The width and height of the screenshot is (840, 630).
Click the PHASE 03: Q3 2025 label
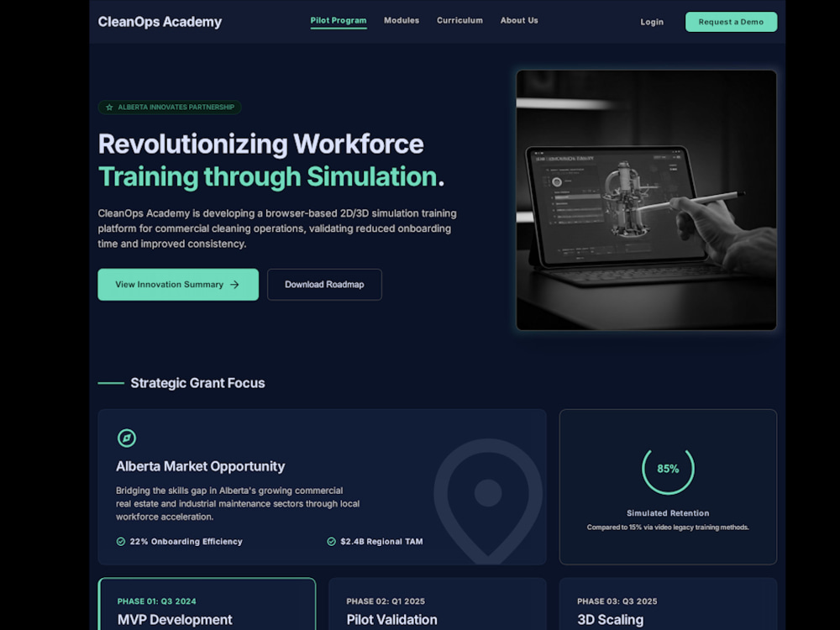click(617, 601)
